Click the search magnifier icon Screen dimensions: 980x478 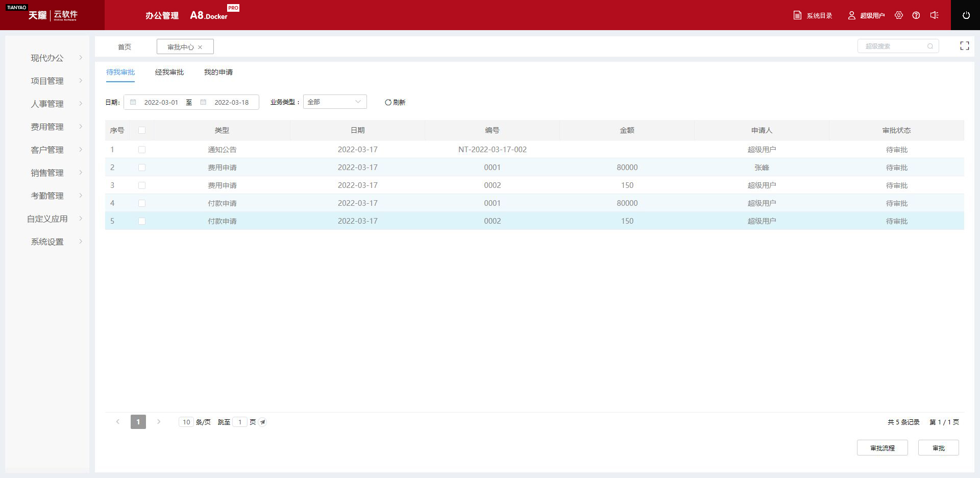(930, 46)
